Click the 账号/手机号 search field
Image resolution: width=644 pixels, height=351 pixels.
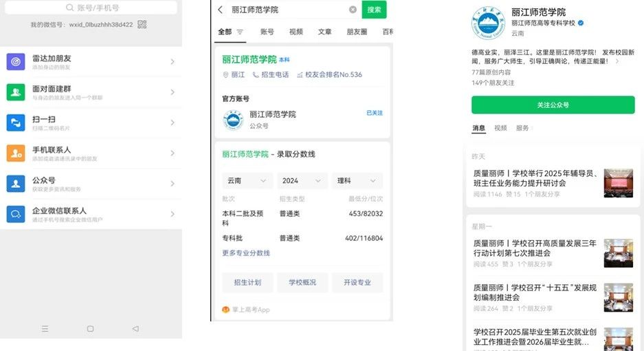click(x=91, y=8)
